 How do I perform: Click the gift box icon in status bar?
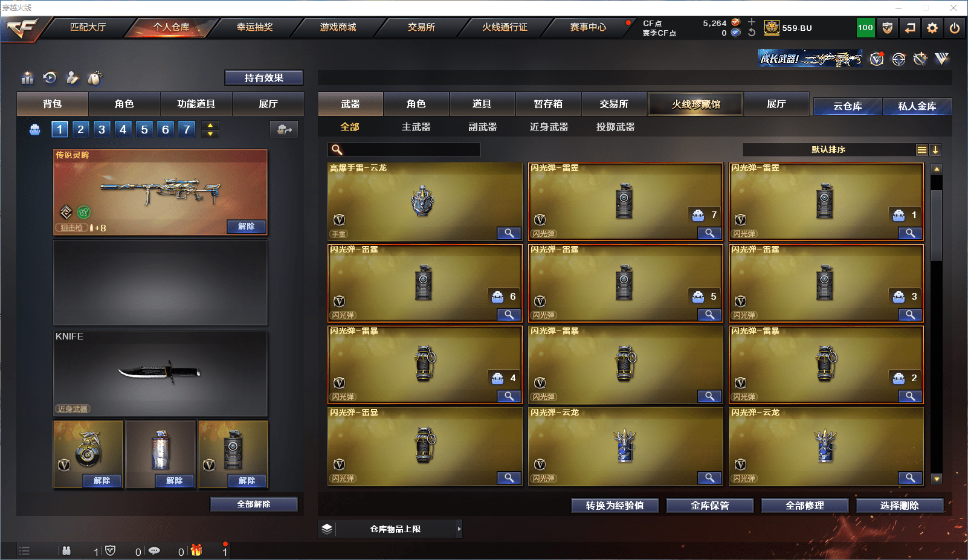pos(196,550)
